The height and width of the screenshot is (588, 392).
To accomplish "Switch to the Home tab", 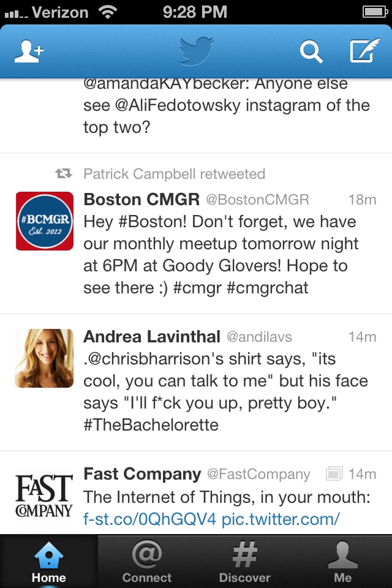I will coord(49,562).
